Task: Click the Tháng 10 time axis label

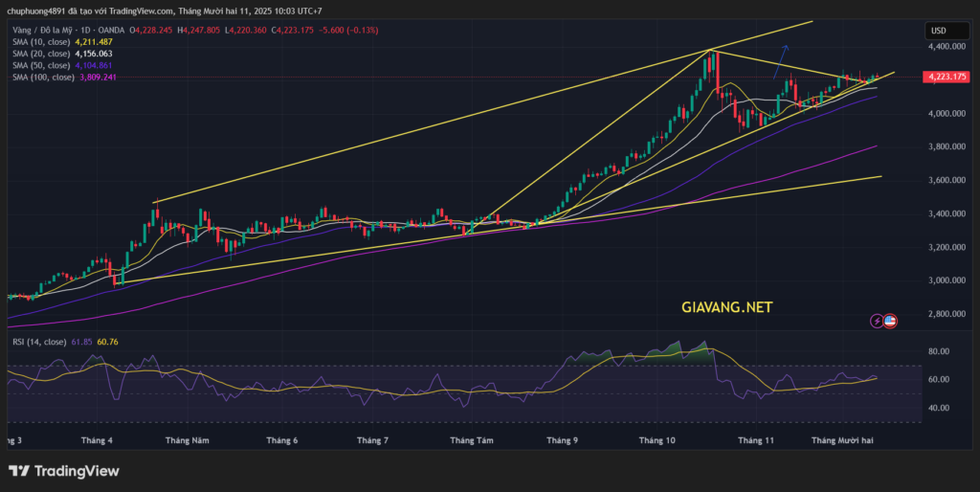Action: point(657,440)
